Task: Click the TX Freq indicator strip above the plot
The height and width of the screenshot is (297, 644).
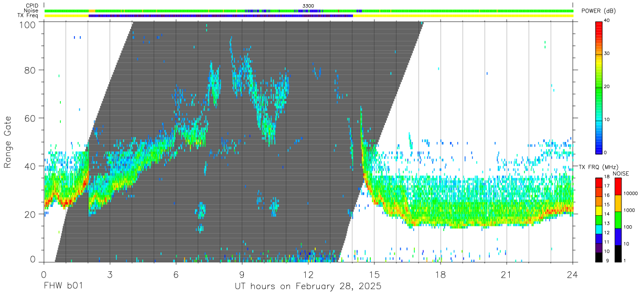Action: (308, 16)
